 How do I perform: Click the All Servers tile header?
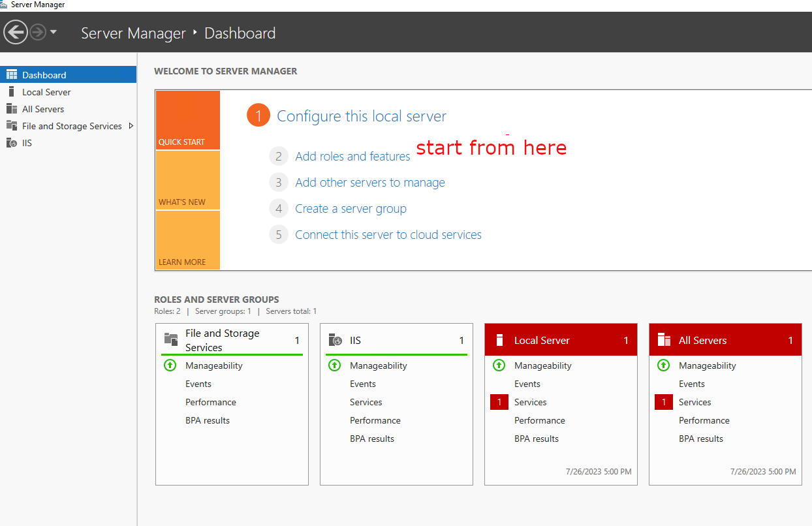[x=725, y=340]
